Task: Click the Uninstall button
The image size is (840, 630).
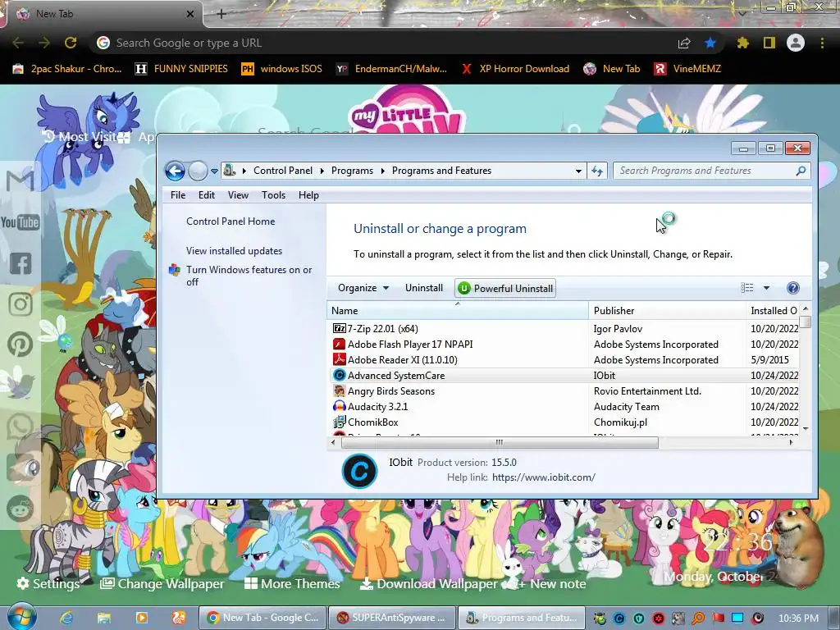Action: click(x=424, y=288)
